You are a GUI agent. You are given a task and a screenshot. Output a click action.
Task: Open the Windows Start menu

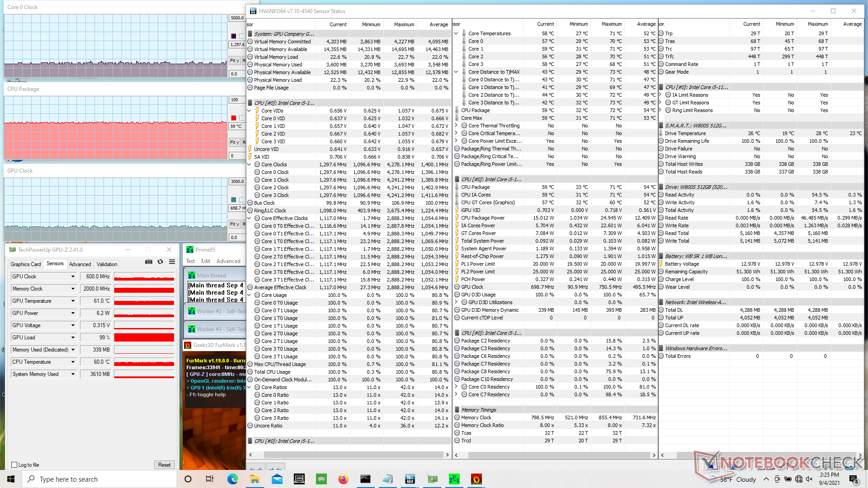click(x=11, y=479)
